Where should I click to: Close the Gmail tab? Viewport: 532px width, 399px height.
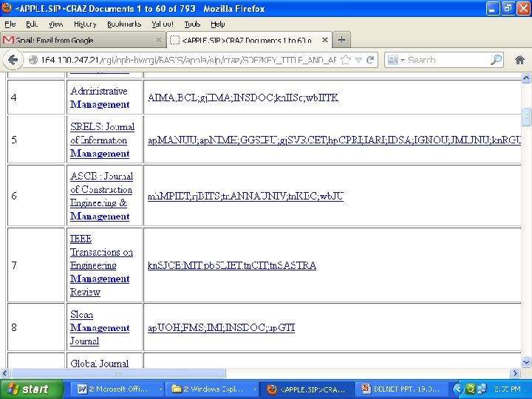[x=158, y=40]
